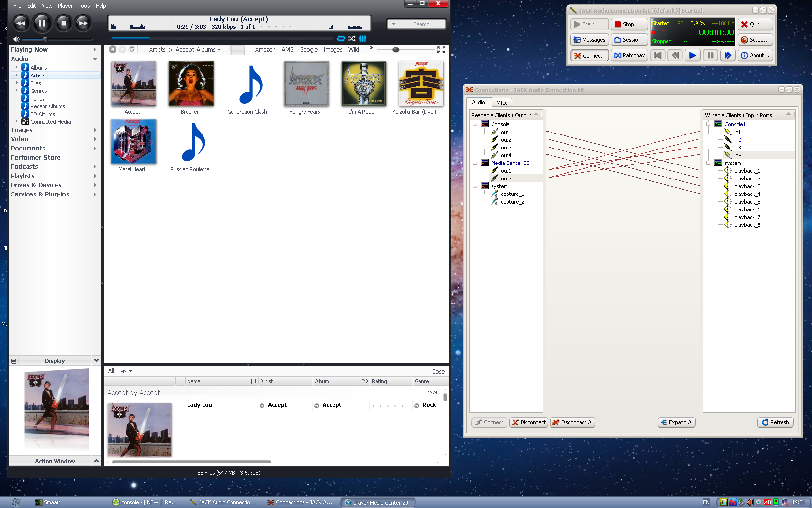Click the back navigation arrow in Media Center

pos(112,49)
